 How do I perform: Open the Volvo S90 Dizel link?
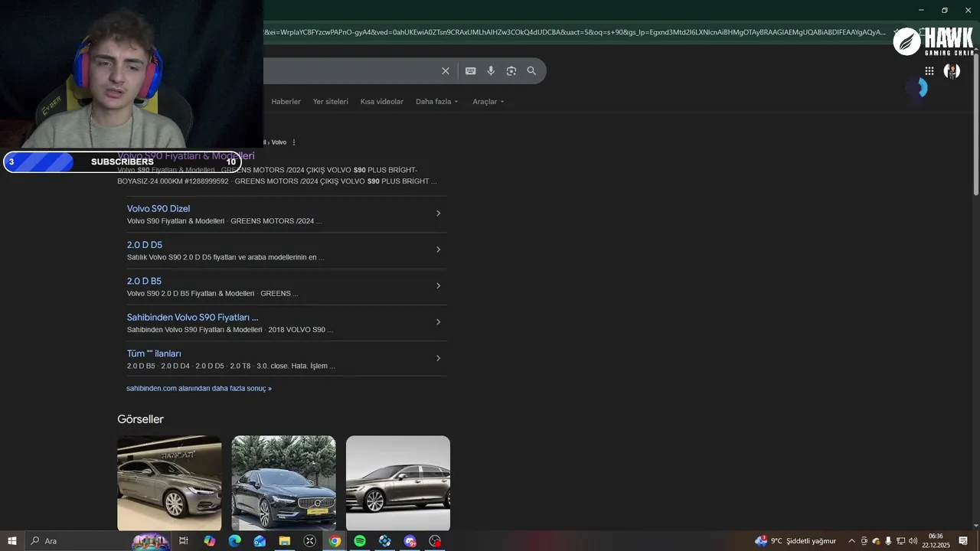(x=158, y=209)
